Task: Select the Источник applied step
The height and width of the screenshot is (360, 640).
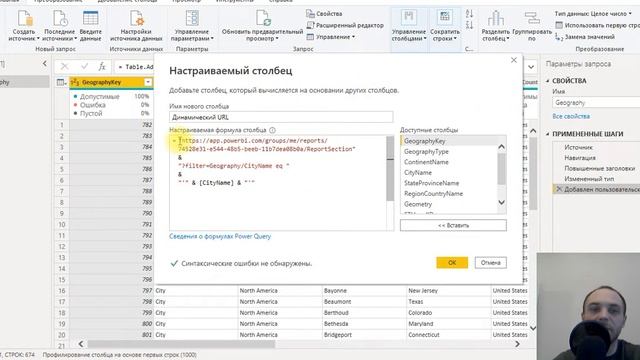Action: coord(579,147)
